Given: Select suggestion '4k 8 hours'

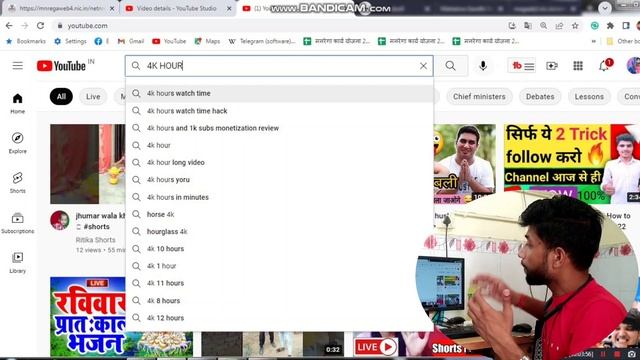Looking at the screenshot, I should coord(280,300).
